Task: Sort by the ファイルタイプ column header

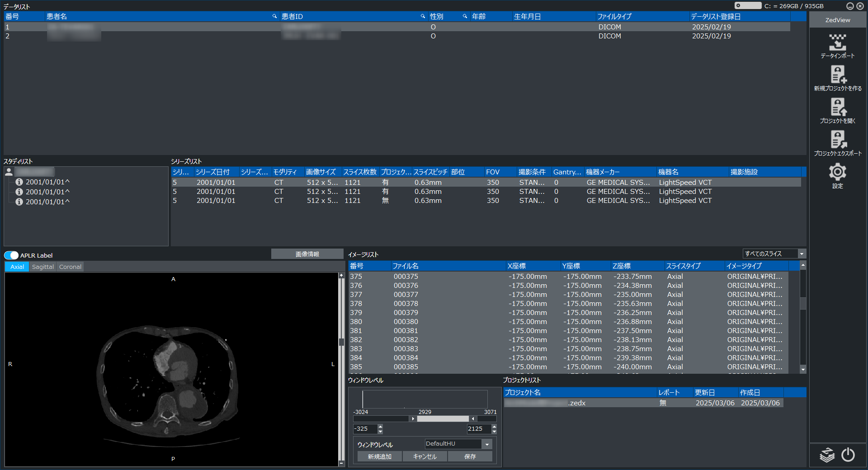Action: pos(642,16)
